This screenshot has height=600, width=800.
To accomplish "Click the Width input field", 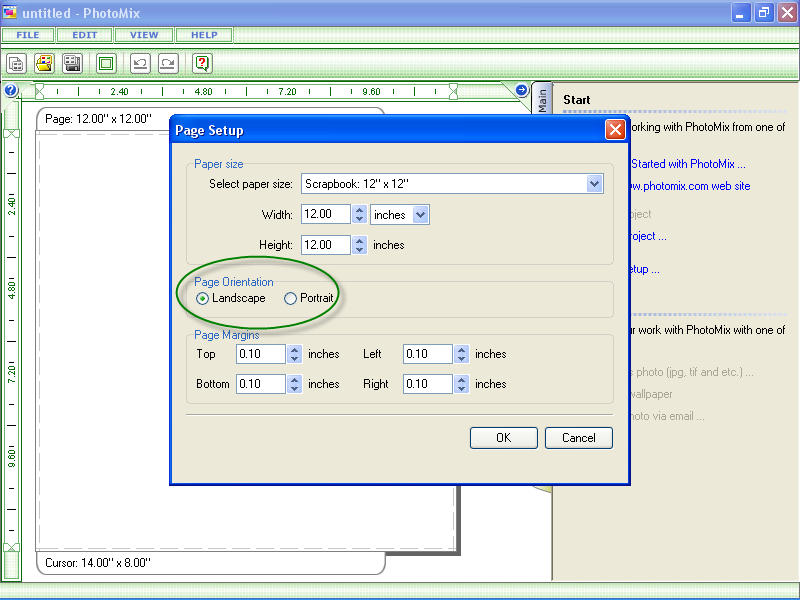I will point(326,214).
